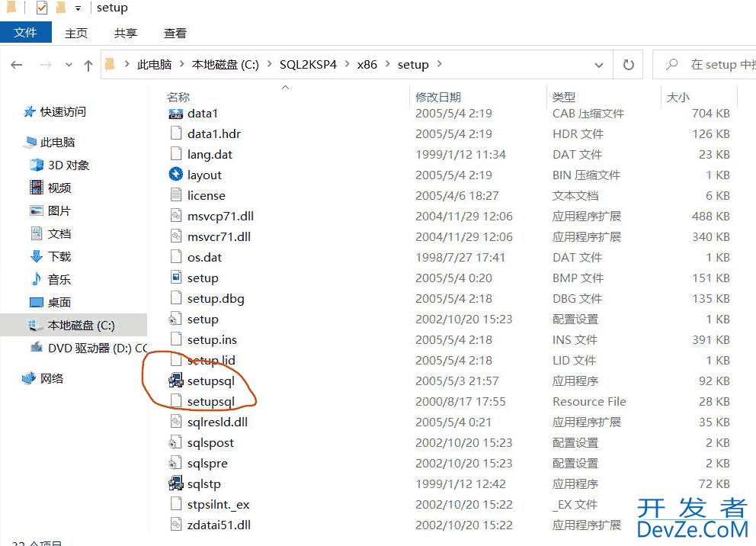This screenshot has height=546, width=756.
Task: Sort by the 修改日期 column header
Action: coord(437,97)
